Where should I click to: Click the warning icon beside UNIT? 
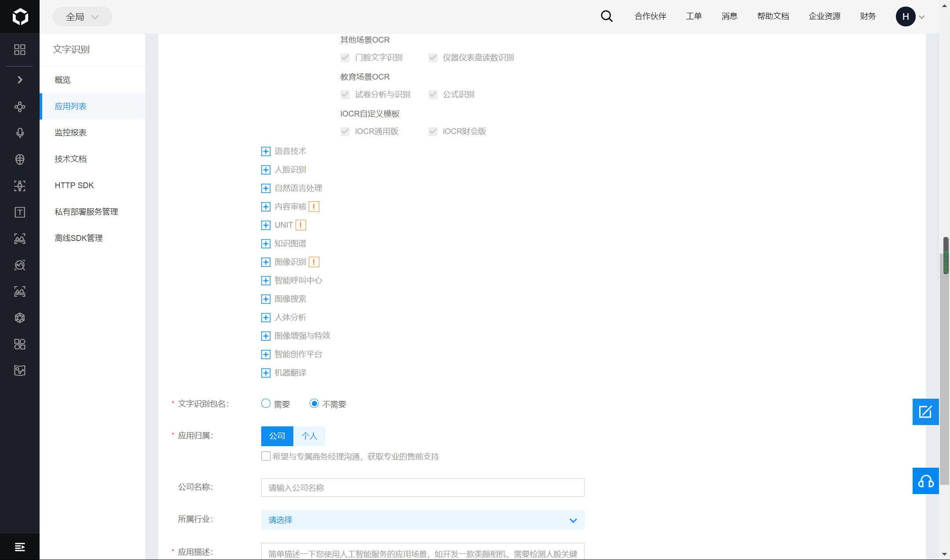click(x=301, y=225)
